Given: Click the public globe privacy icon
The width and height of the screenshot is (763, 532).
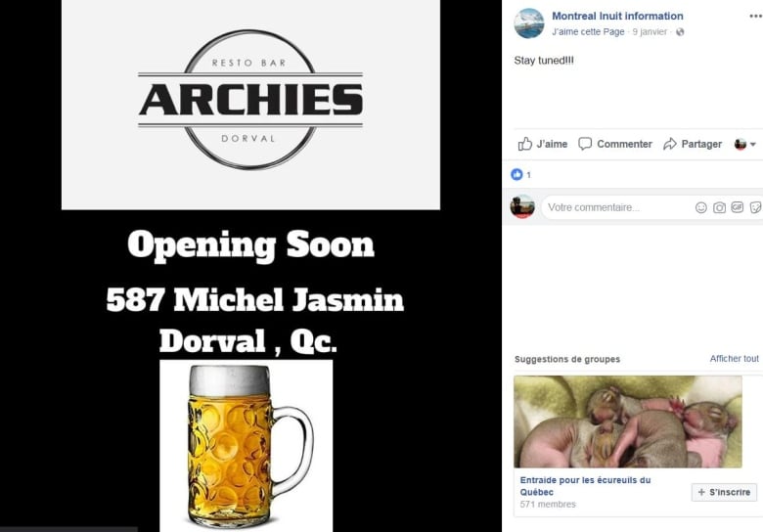Looking at the screenshot, I should tap(680, 32).
